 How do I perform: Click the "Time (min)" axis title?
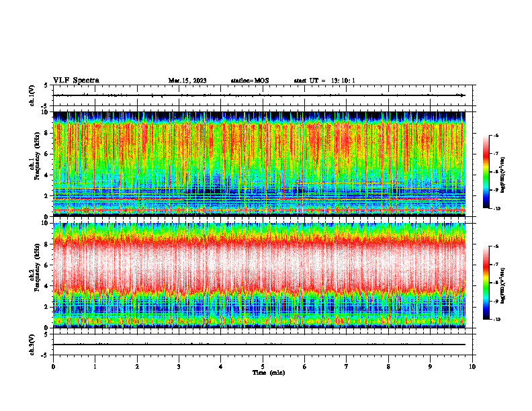[269, 373]
